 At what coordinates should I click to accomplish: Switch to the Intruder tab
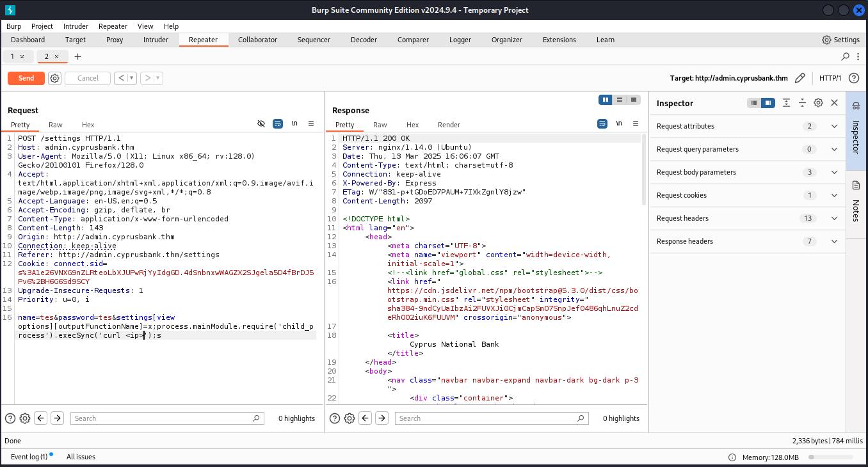(x=156, y=40)
